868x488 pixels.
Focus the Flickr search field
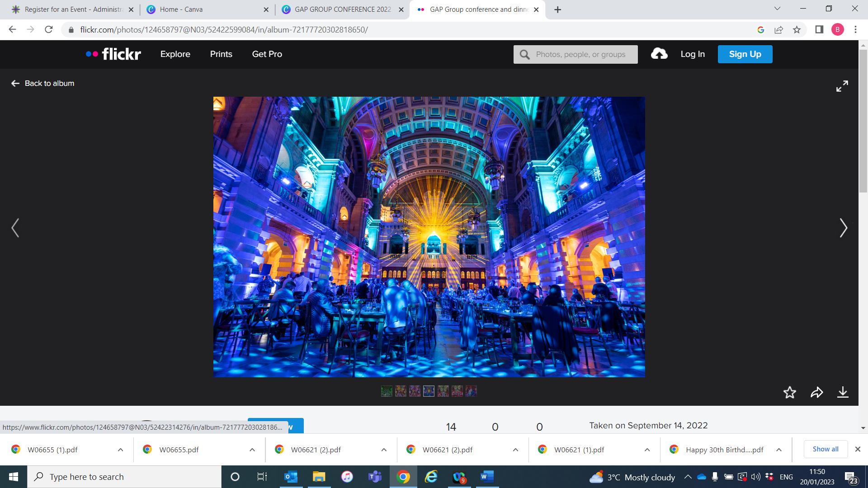tap(580, 54)
